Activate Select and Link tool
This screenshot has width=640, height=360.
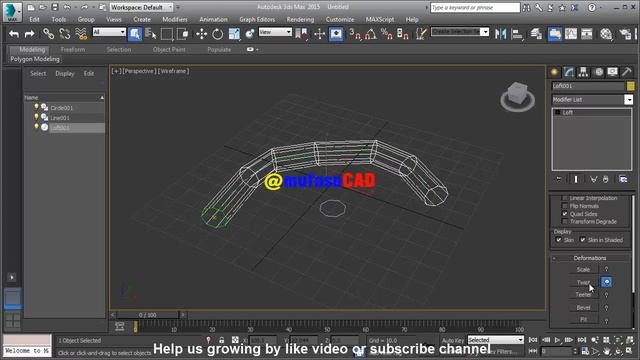coord(49,34)
